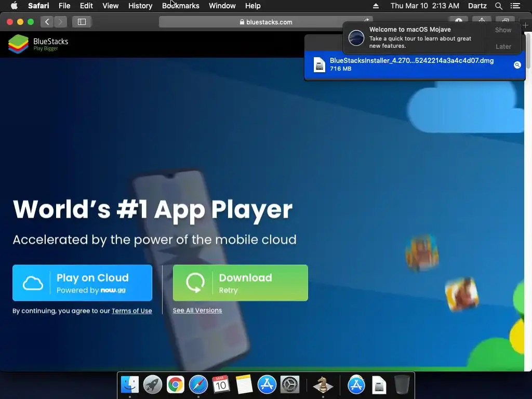Open the Apple menu
The width and height of the screenshot is (532, 399).
click(14, 6)
